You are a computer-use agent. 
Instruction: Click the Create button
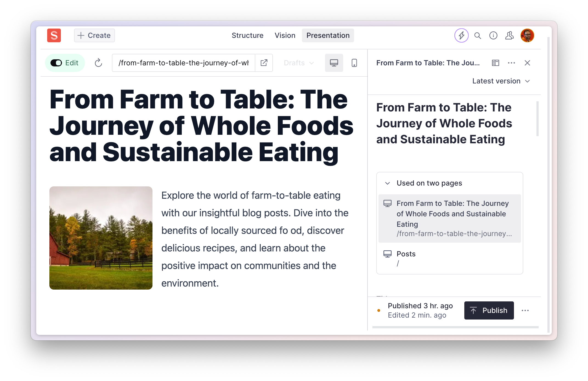click(x=94, y=35)
